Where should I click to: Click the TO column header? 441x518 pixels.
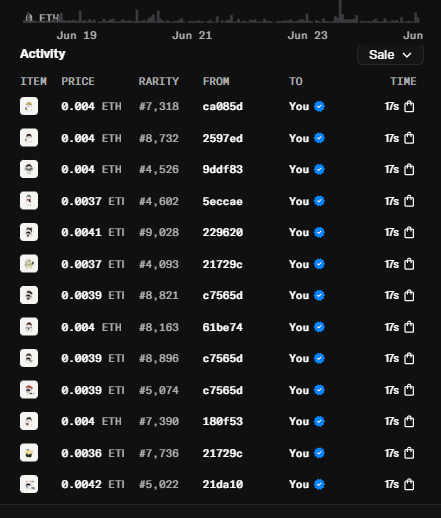point(296,81)
